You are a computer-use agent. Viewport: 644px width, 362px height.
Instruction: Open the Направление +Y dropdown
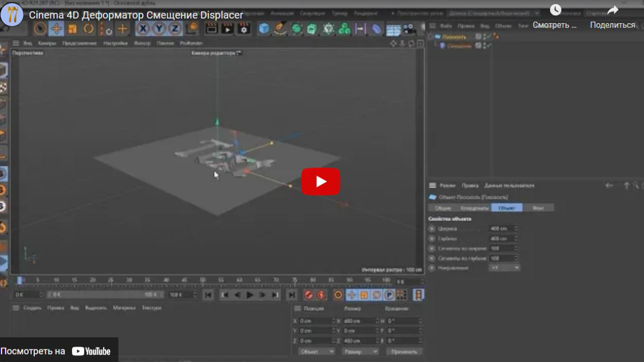[x=504, y=268]
